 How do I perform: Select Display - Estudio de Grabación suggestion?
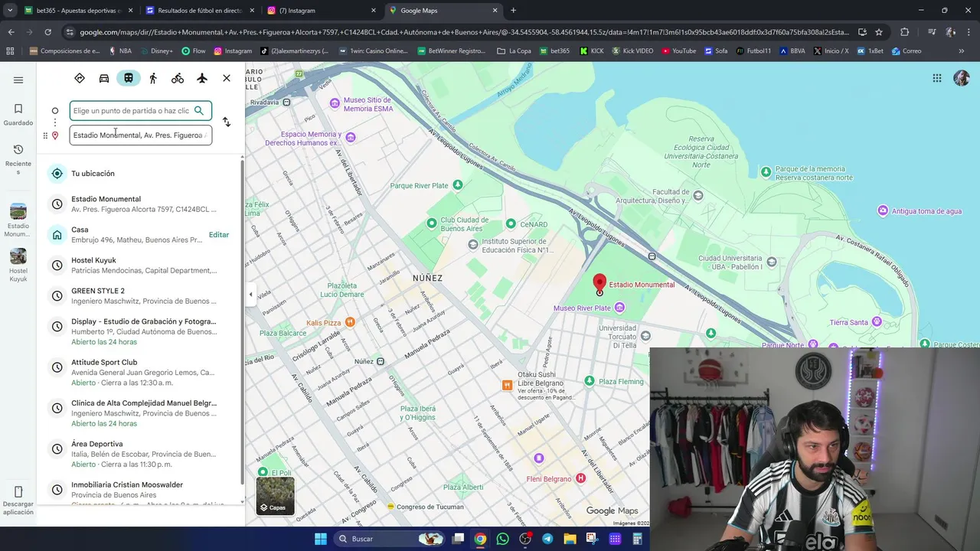[x=140, y=331]
